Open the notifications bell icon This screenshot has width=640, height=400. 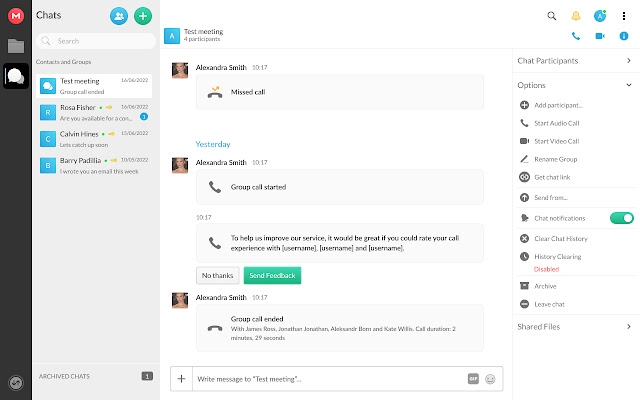point(576,16)
